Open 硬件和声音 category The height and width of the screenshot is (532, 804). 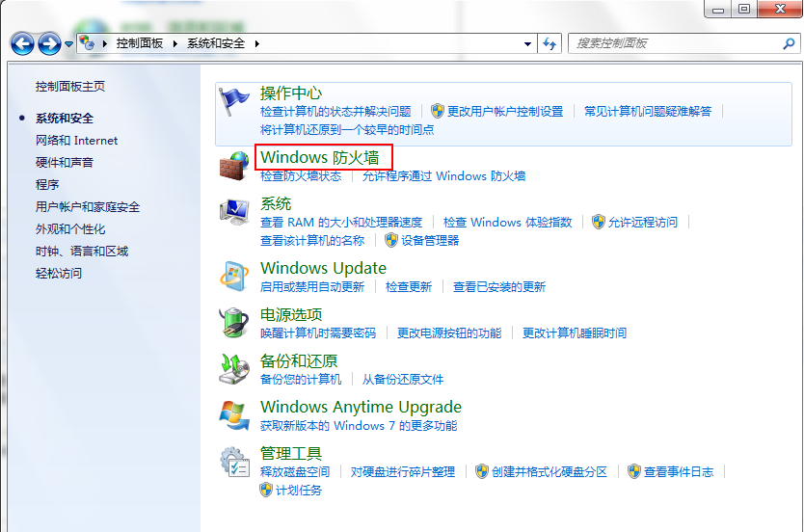click(65, 163)
